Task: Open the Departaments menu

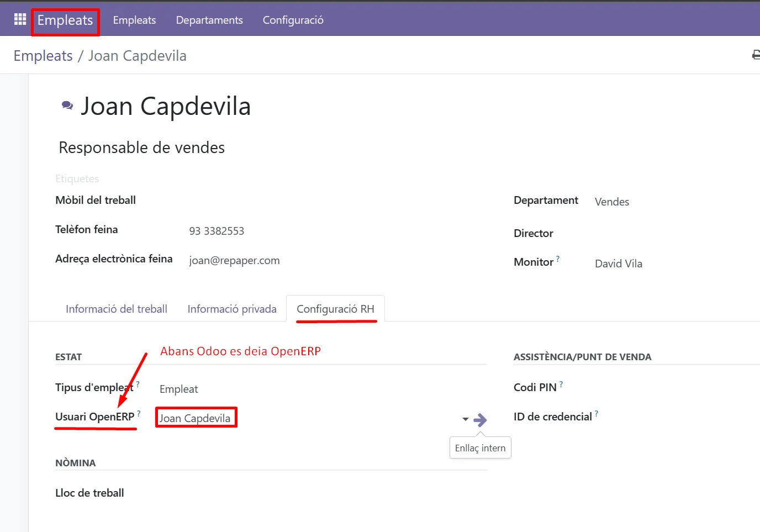Action: [x=209, y=20]
